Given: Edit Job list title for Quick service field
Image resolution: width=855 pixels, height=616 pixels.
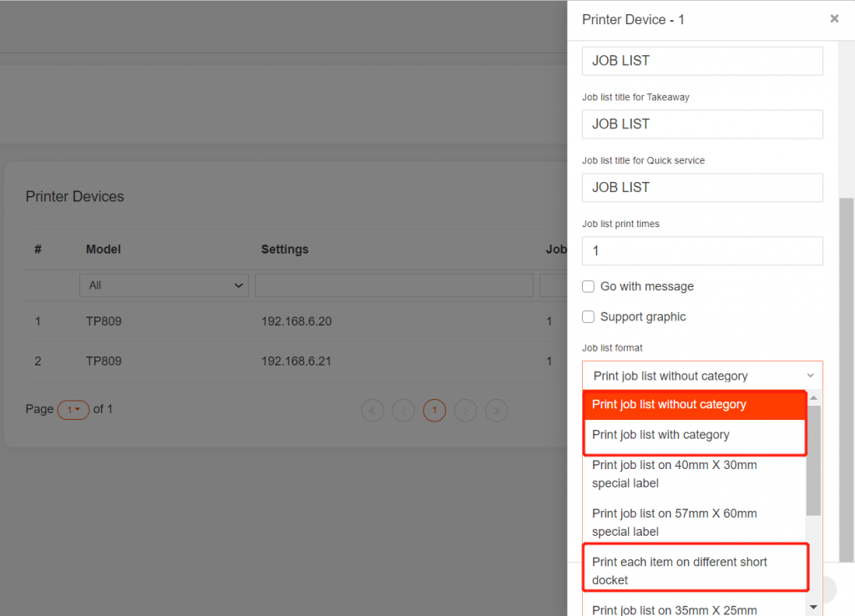Looking at the screenshot, I should (x=702, y=188).
